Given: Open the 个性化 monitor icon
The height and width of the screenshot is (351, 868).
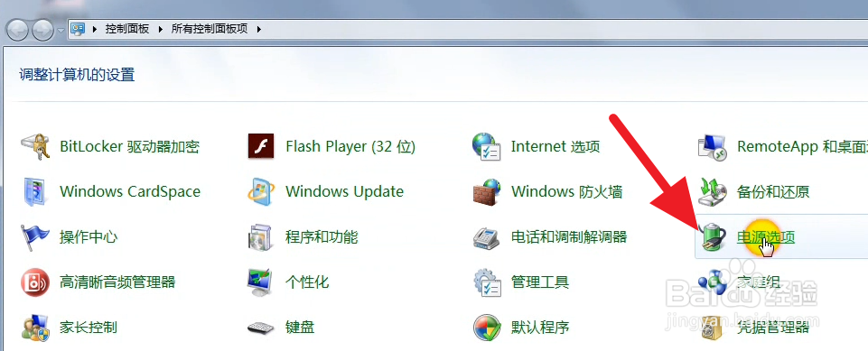Looking at the screenshot, I should [260, 282].
